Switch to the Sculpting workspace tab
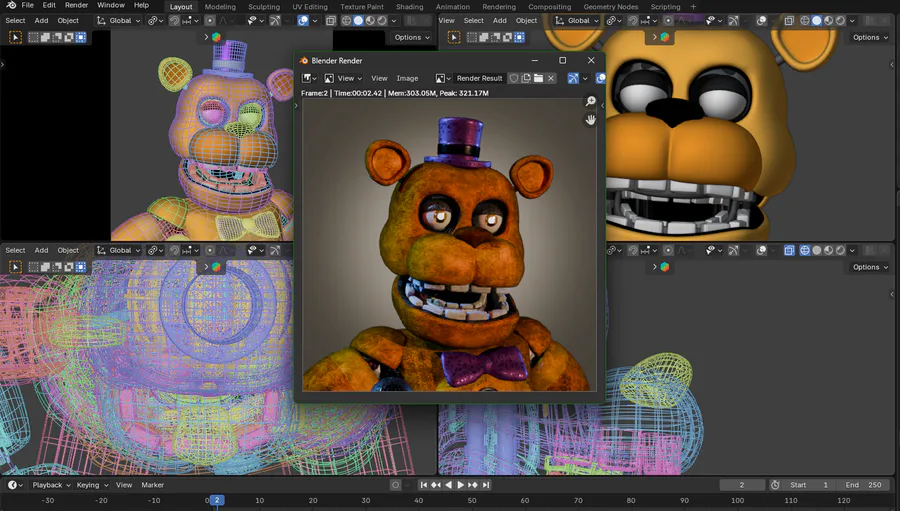Viewport: 900px width, 511px height. point(264,7)
